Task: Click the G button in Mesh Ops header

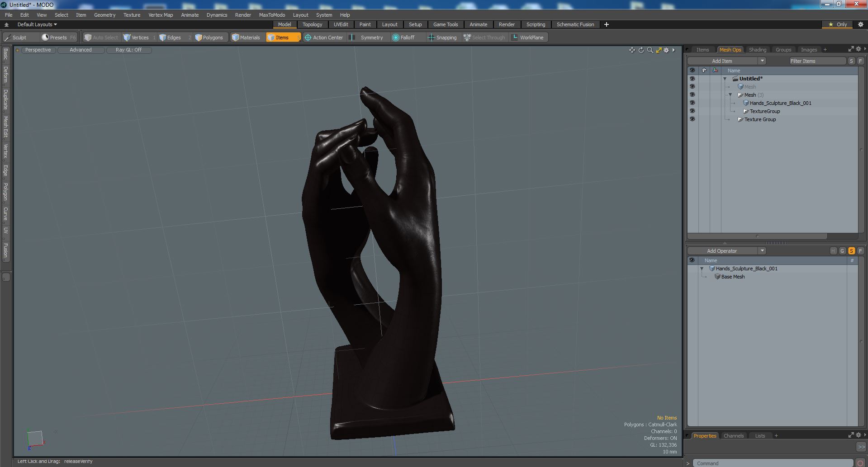Action: point(843,251)
